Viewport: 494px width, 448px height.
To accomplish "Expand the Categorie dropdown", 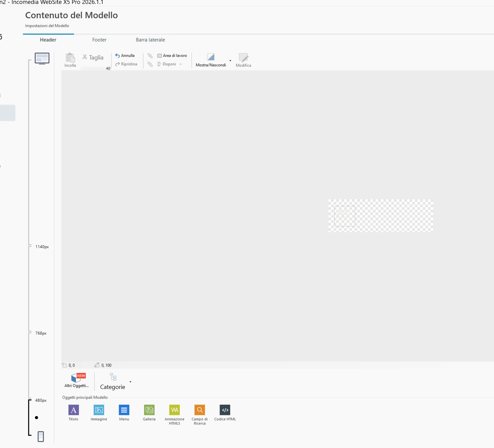I will [130, 382].
